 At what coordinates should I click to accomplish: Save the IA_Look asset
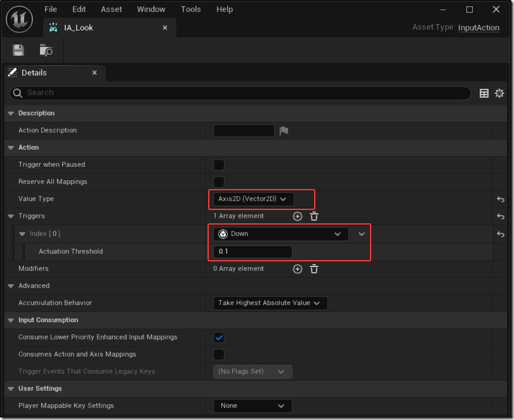tap(18, 50)
